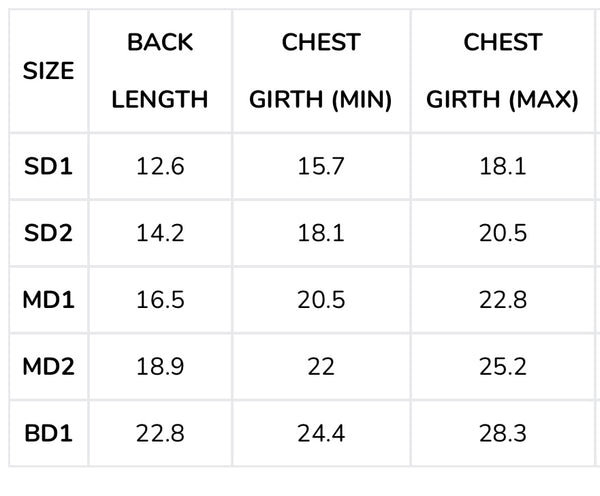
Task: Select the BD1 size row label
Action: point(48,434)
